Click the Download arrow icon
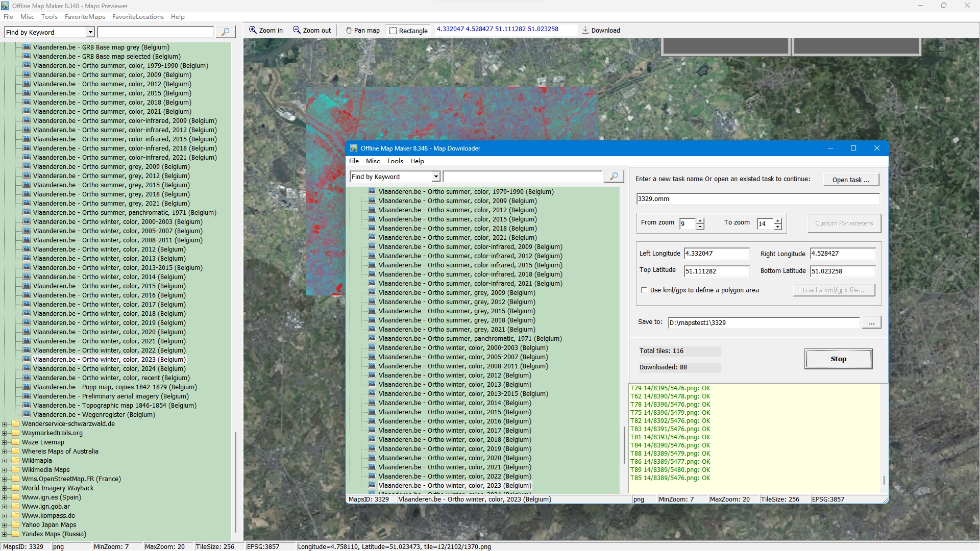The image size is (980, 551). (x=585, y=30)
